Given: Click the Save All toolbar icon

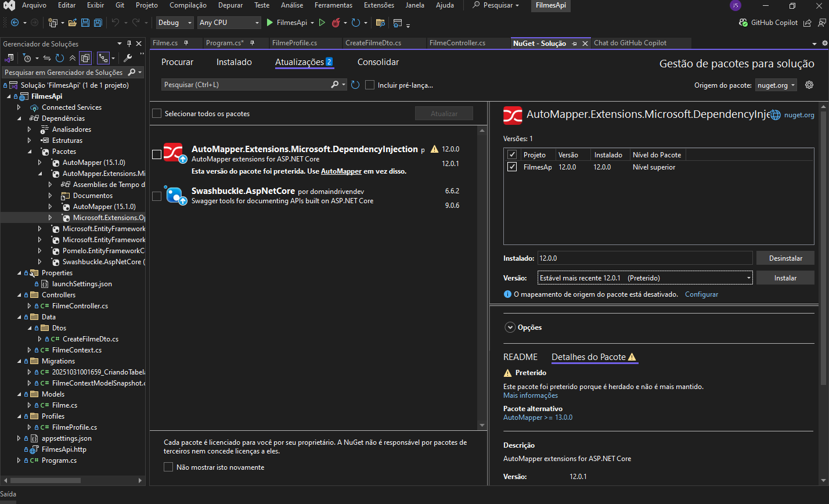Looking at the screenshot, I should [x=98, y=23].
